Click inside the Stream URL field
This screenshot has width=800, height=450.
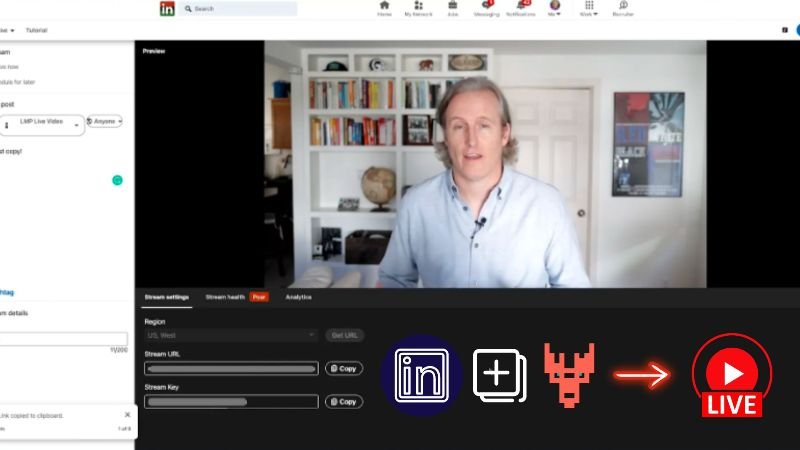231,368
